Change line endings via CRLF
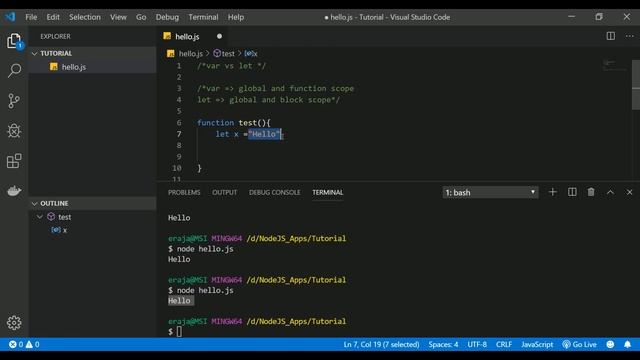This screenshot has height=360, width=640. [x=504, y=344]
